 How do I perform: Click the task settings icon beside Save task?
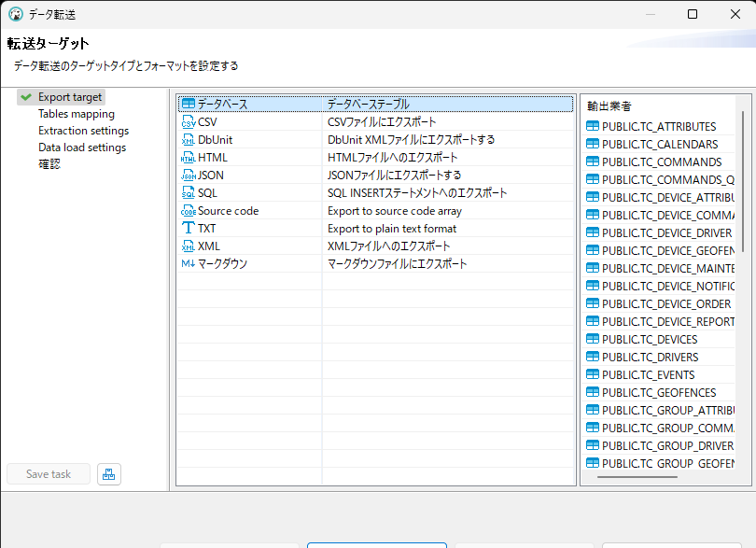[x=109, y=474]
